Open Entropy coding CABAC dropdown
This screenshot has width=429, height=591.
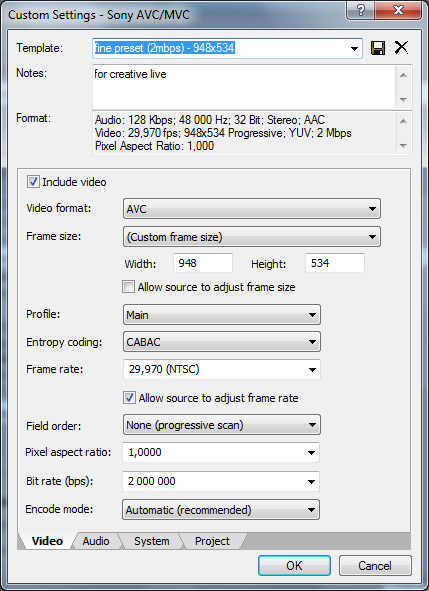pos(222,342)
